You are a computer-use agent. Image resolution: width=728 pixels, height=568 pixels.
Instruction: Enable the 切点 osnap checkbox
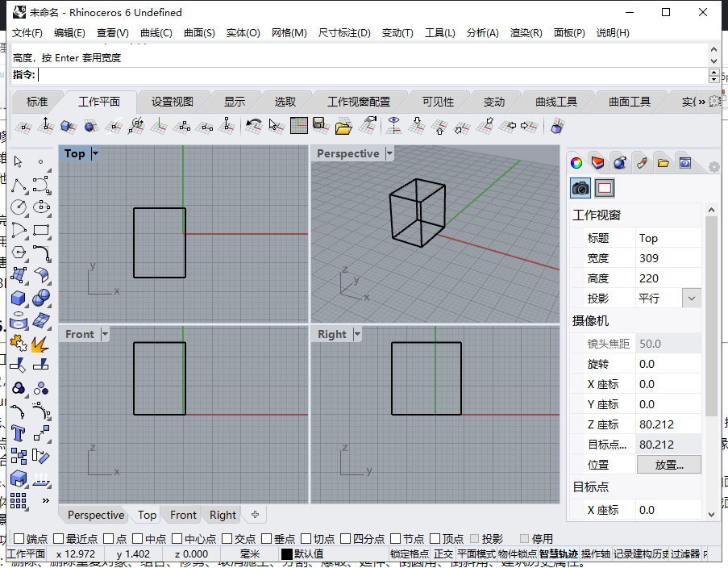pyautogui.click(x=306, y=539)
